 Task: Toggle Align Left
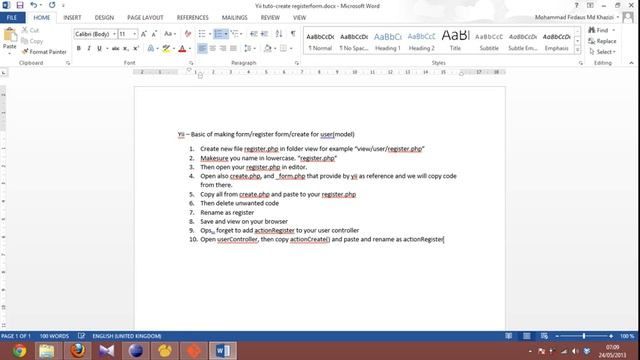(202, 49)
